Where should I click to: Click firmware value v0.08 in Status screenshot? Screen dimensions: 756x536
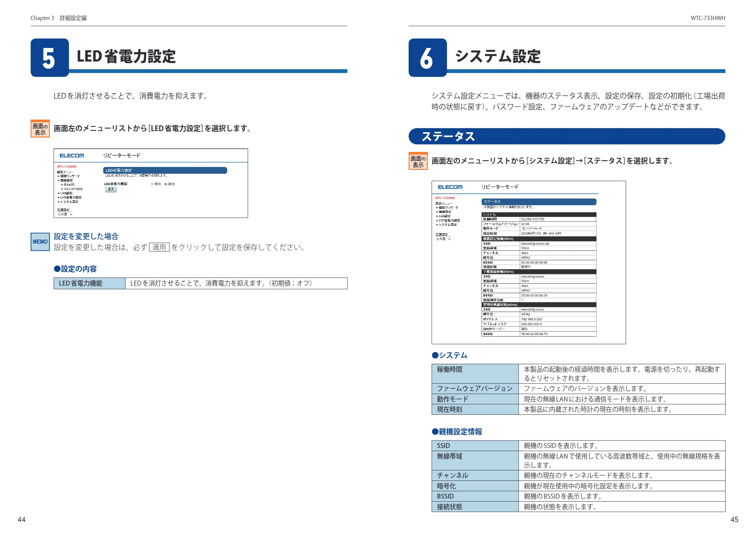(525, 224)
